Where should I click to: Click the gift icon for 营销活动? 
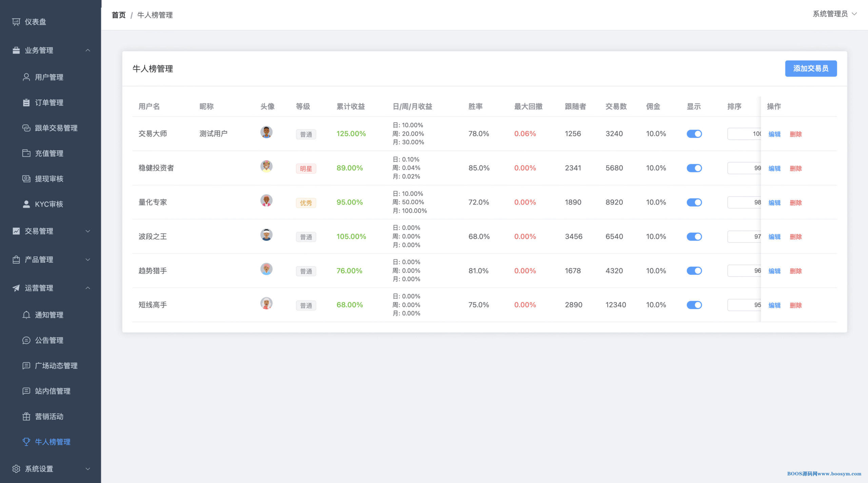(x=26, y=417)
